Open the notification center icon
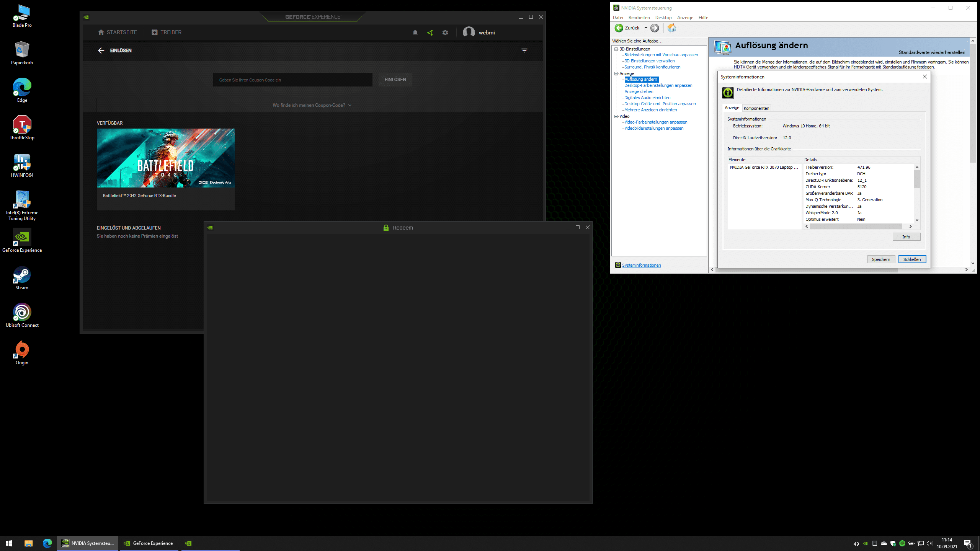 (968, 543)
